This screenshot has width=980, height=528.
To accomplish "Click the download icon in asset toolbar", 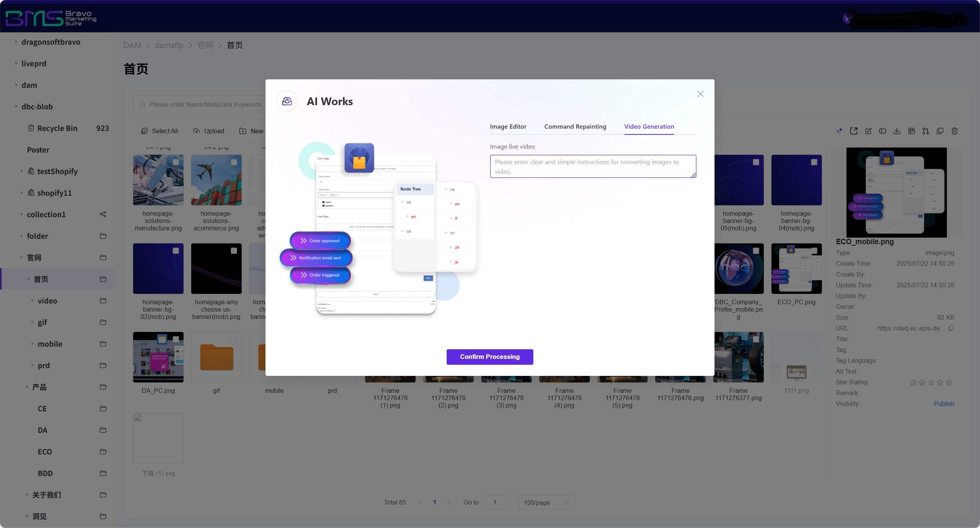I will coord(897,131).
